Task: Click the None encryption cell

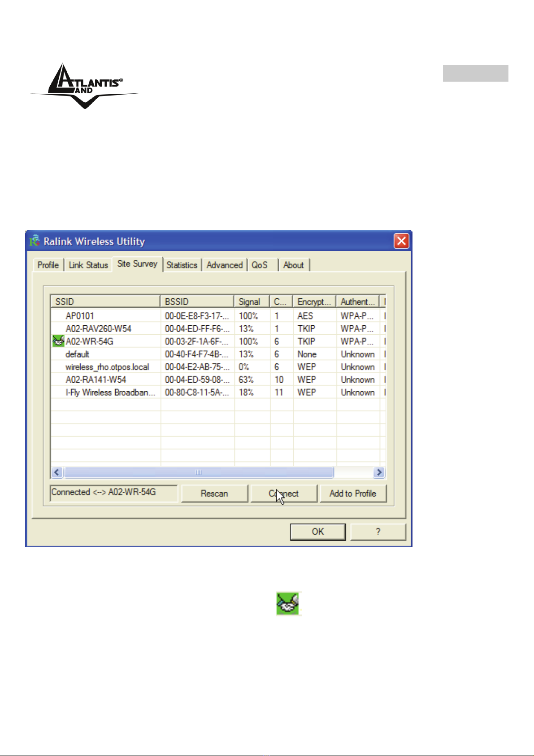Action: [307, 354]
